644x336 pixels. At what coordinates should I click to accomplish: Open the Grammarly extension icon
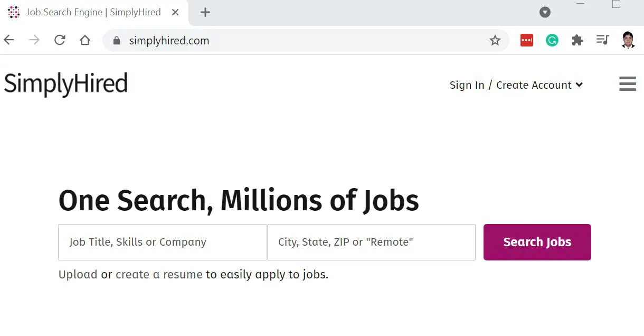[552, 40]
